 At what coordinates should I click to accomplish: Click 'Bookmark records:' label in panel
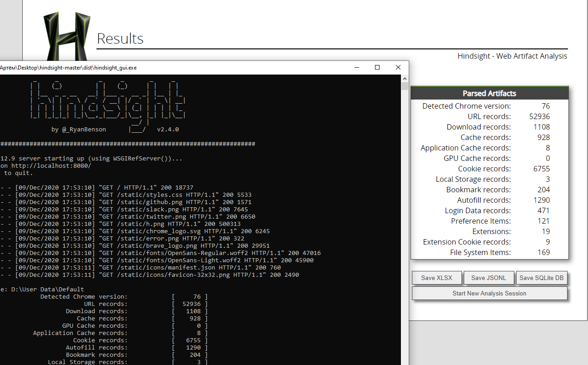pyautogui.click(x=478, y=190)
